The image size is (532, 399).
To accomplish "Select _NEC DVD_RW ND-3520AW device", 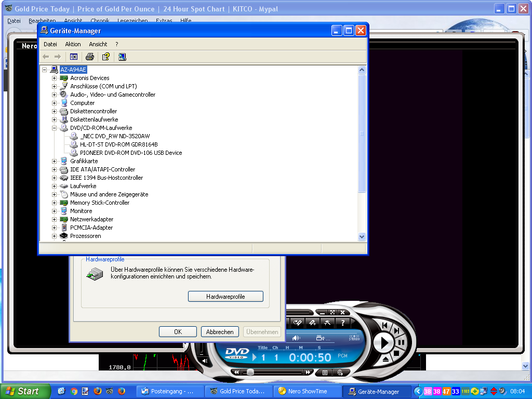I will click(115, 136).
